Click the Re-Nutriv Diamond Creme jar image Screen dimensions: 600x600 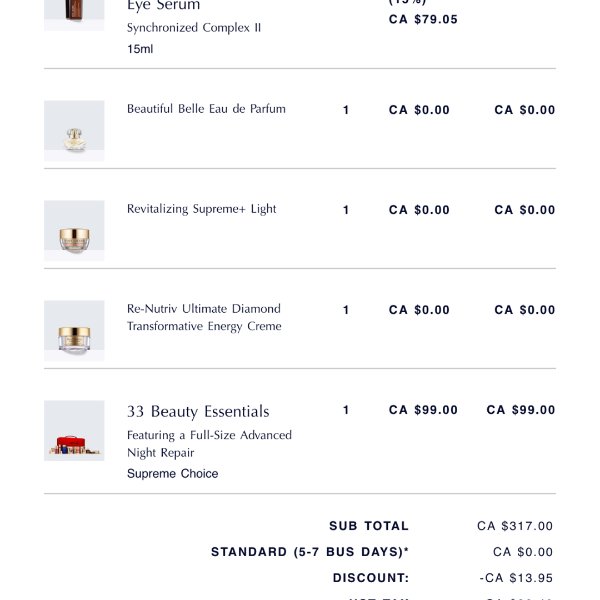tap(74, 330)
